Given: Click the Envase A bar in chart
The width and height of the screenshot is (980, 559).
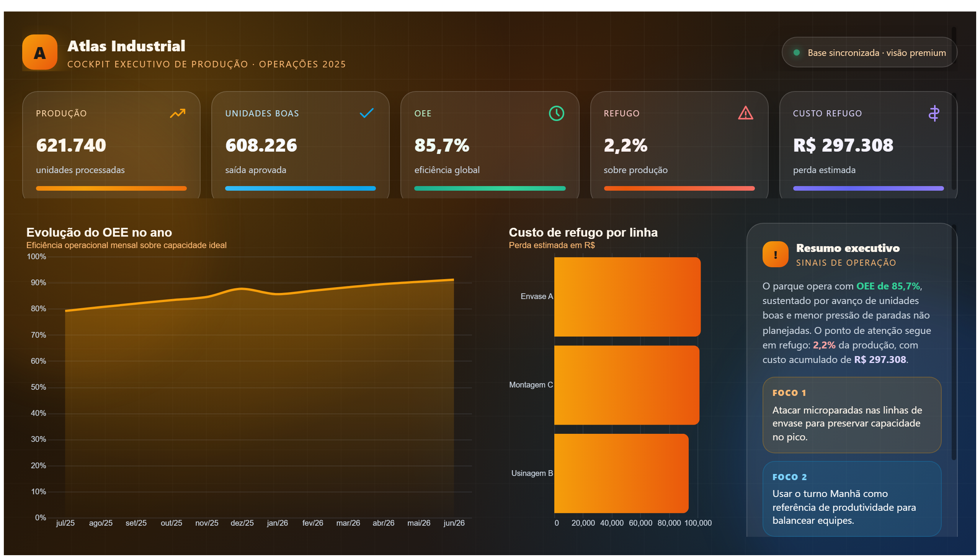Looking at the screenshot, I should pyautogui.click(x=627, y=296).
